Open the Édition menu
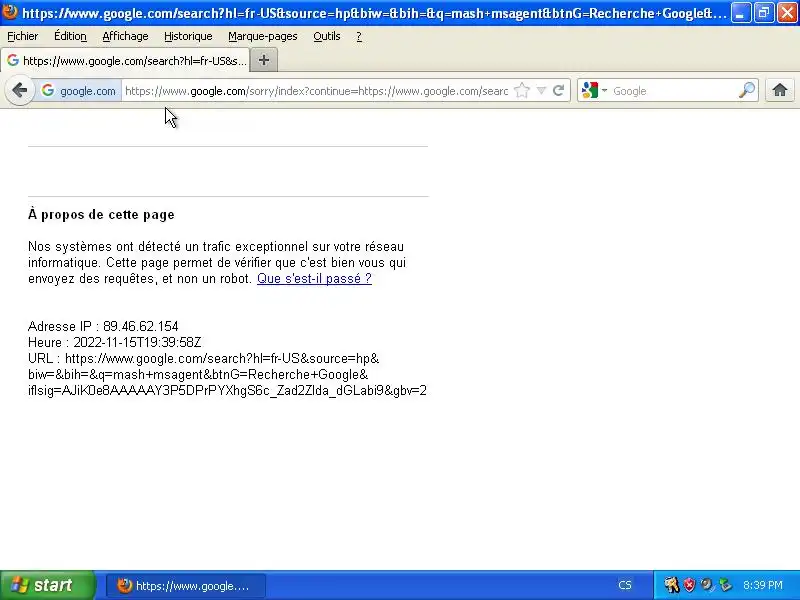The image size is (800, 600). point(70,36)
